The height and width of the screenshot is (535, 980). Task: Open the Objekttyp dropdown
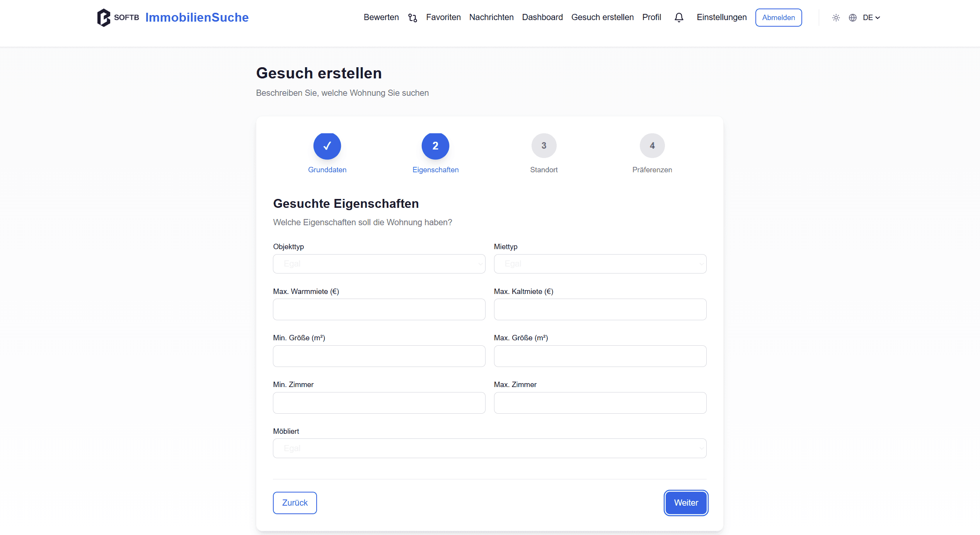coord(379,264)
